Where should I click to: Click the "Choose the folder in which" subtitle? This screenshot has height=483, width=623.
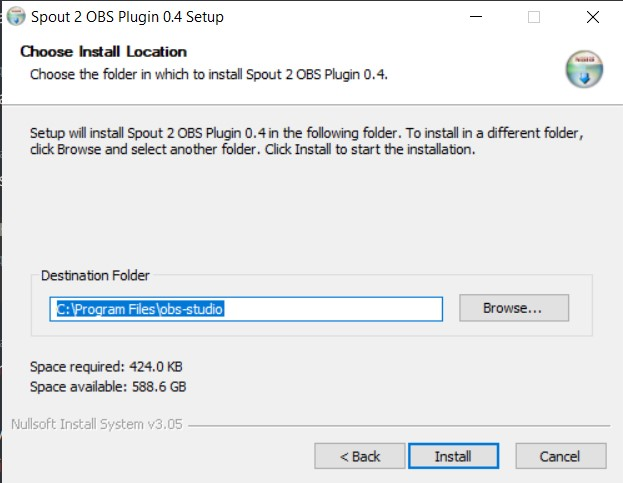click(x=209, y=74)
